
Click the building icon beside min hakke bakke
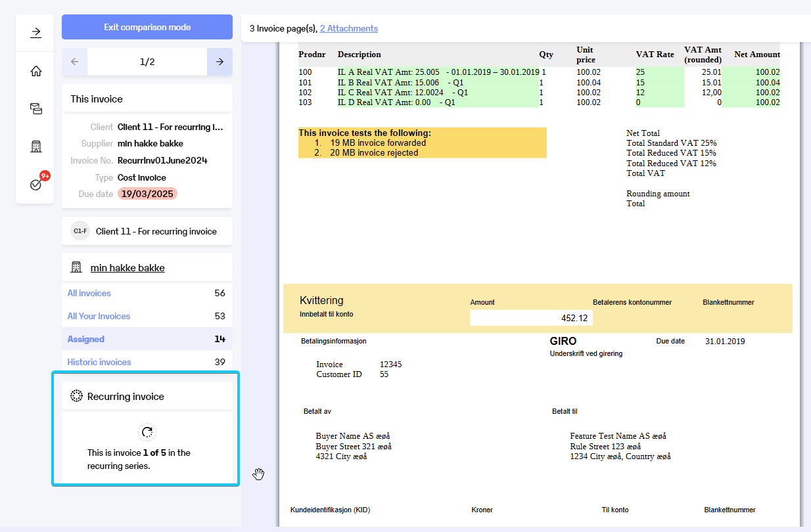click(x=76, y=267)
